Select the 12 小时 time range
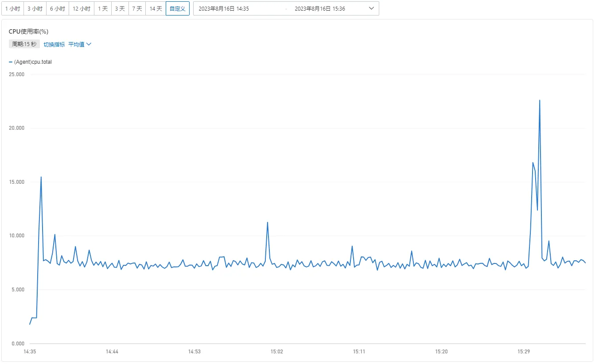Viewport: 595px width, 364px height. [x=82, y=8]
